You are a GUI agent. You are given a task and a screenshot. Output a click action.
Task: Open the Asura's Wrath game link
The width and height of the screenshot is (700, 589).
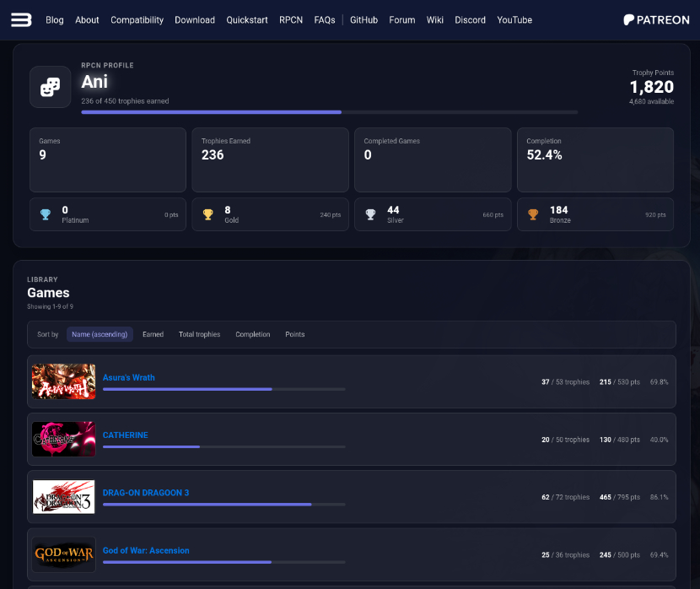[x=128, y=378]
